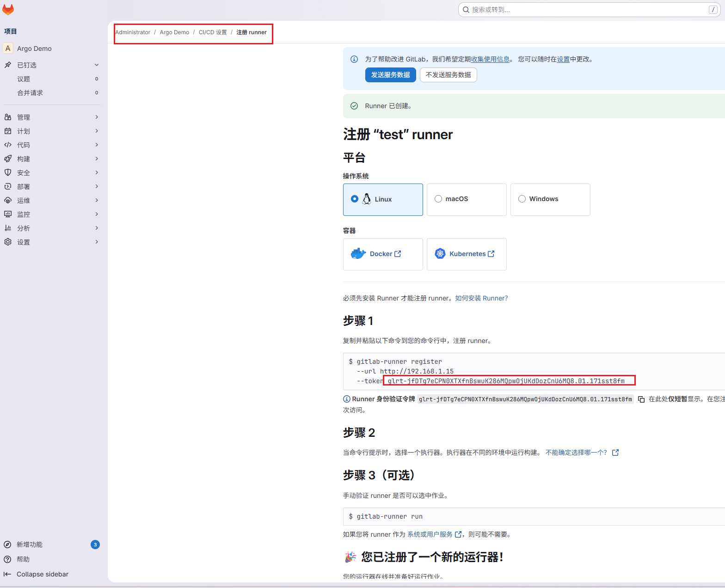Click the GitLab fox logo
This screenshot has height=588, width=725.
pos(8,9)
